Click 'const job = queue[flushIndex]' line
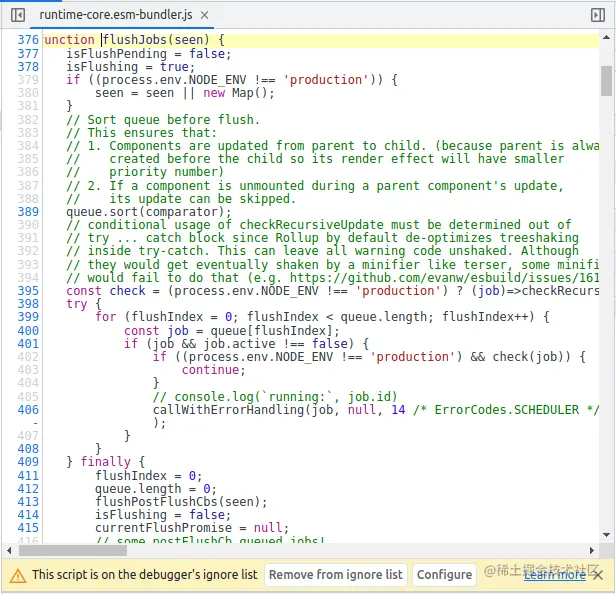This screenshot has height=594, width=616. click(x=232, y=331)
